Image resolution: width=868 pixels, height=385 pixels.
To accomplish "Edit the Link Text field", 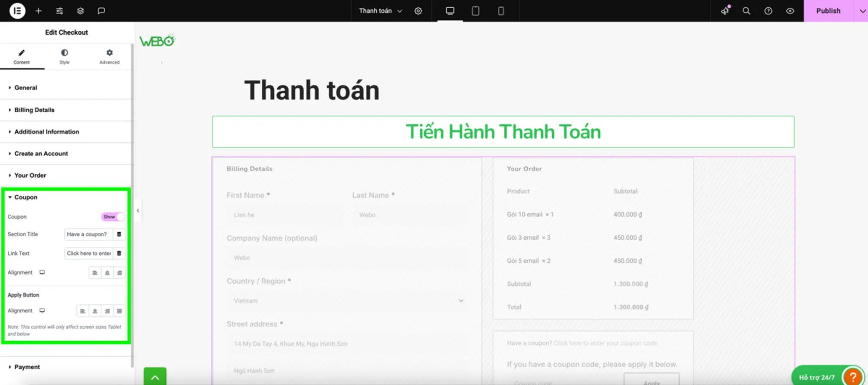I will (89, 253).
